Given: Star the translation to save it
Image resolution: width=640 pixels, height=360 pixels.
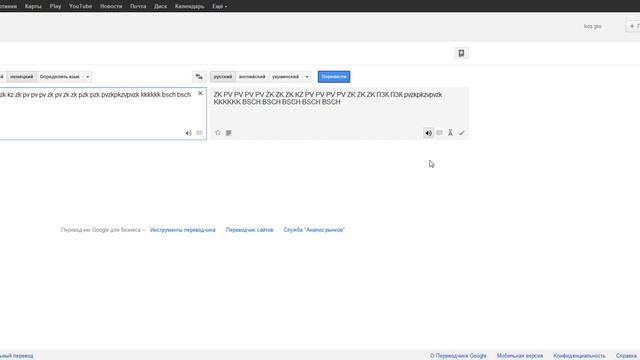Looking at the screenshot, I should click(218, 133).
